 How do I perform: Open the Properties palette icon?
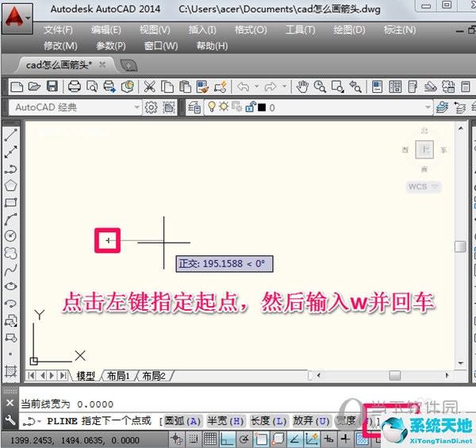378,86
